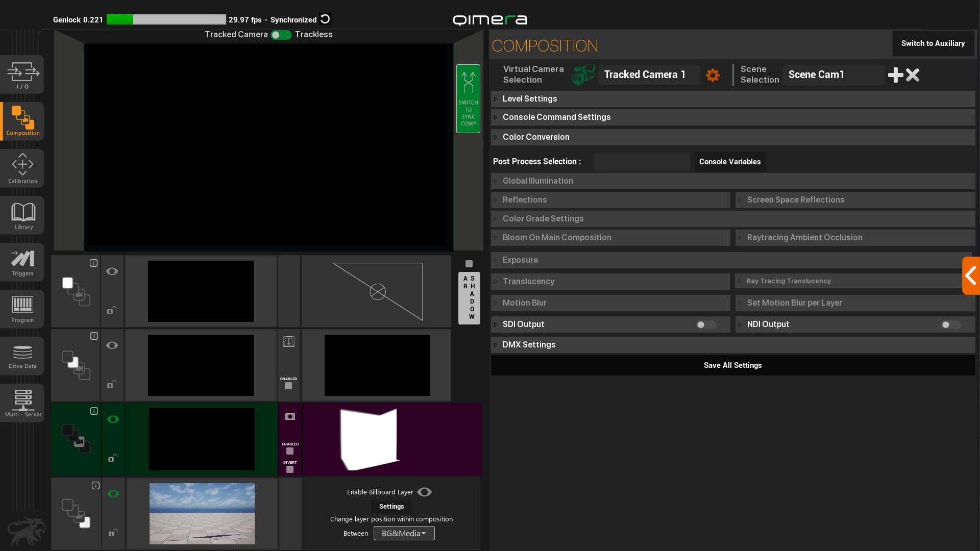980x551 pixels.
Task: Open the Multi-Server sidebar icon
Action: [x=22, y=403]
